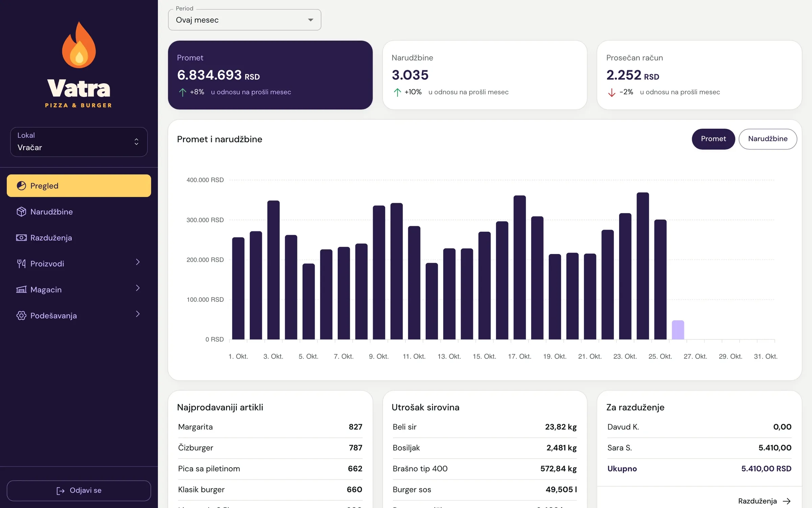Click the Sara S. row in Za razduženje

click(699, 448)
